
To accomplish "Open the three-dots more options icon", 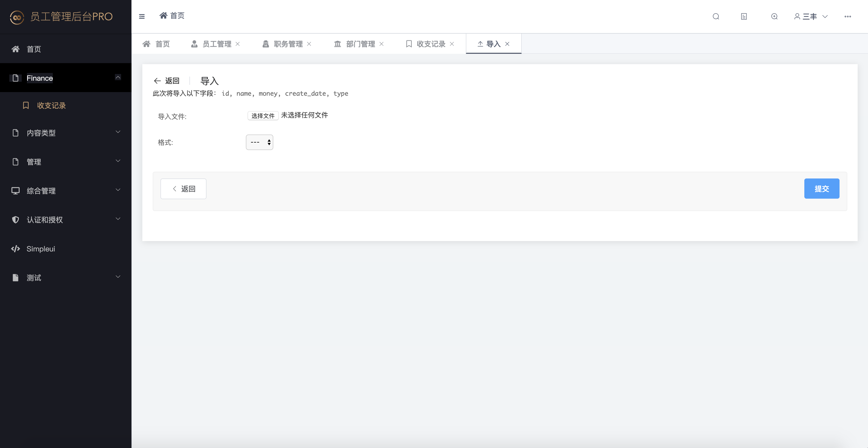I will coord(848,17).
